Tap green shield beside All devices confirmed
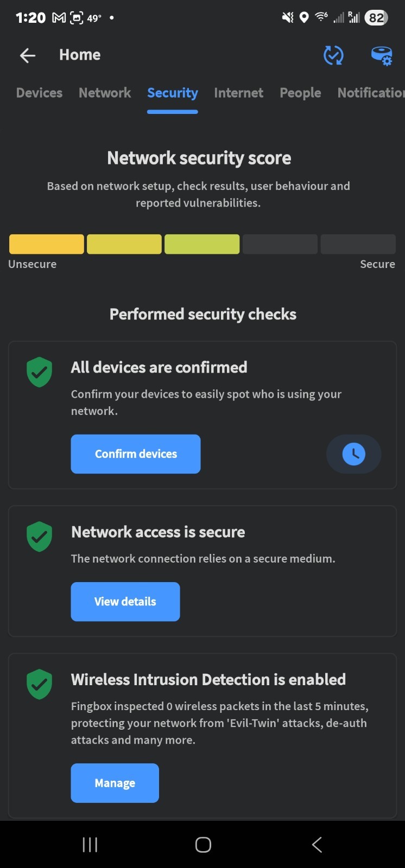The height and width of the screenshot is (868, 405). 39,372
